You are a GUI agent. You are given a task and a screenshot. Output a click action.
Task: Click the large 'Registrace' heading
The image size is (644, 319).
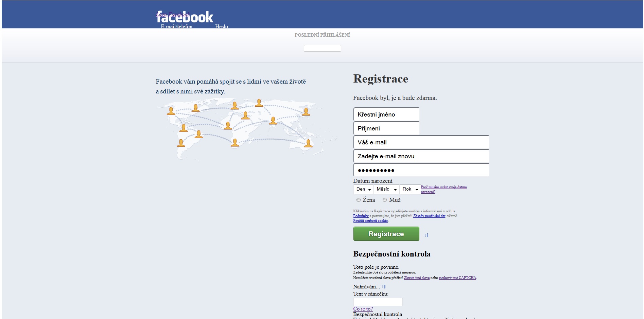(x=381, y=79)
